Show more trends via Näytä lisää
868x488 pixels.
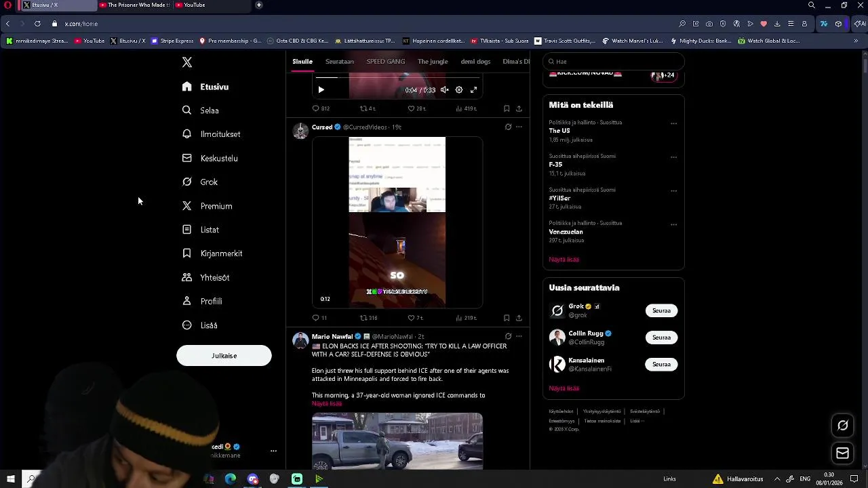tap(564, 260)
